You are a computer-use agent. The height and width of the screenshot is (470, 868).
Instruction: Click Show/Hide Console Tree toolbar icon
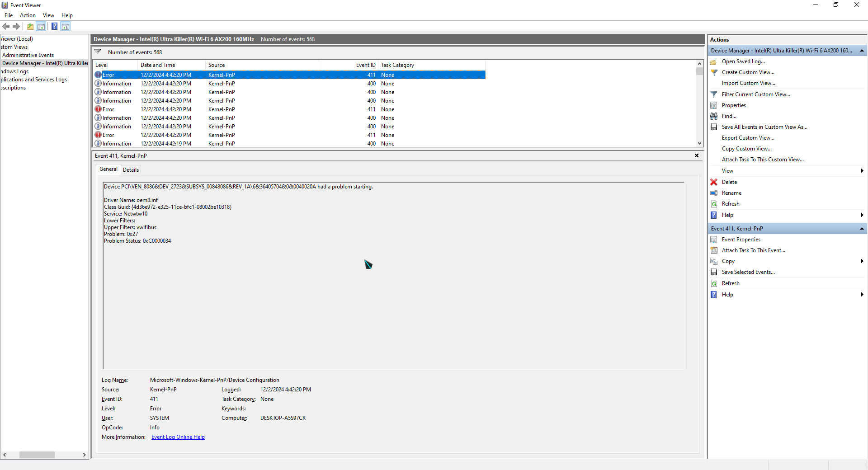coord(41,27)
